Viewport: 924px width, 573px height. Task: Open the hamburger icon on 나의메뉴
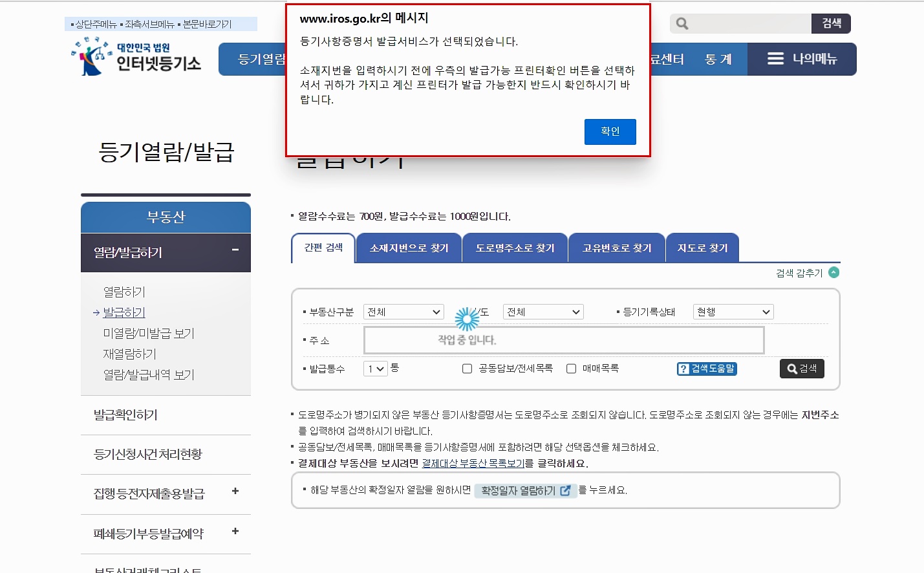[x=775, y=59]
